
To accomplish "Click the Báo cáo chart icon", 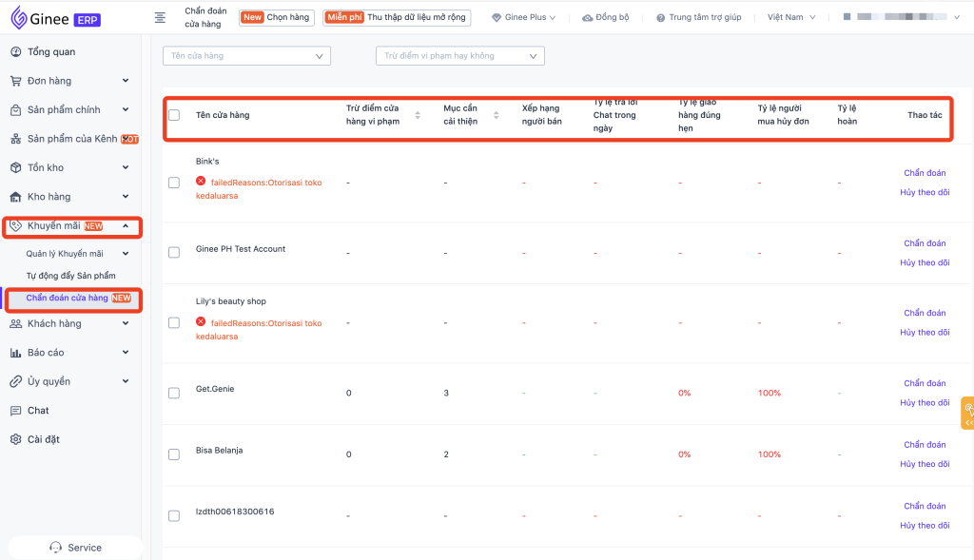I will coord(15,353).
